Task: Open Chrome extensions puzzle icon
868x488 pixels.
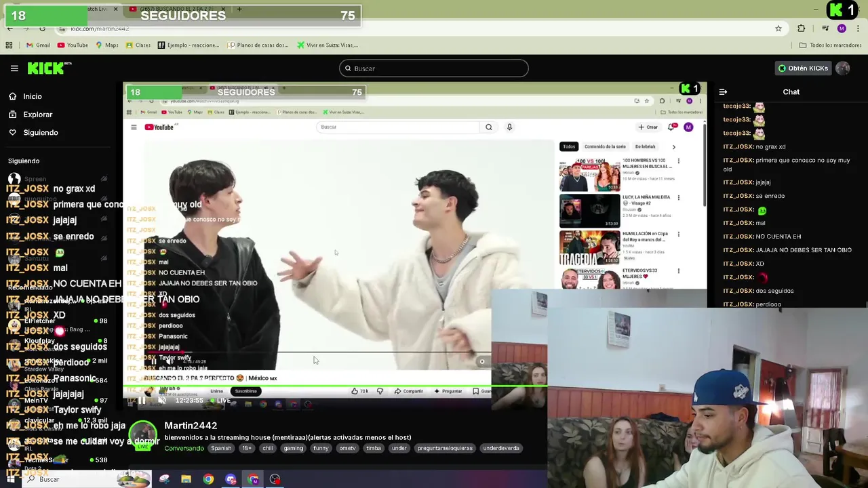Action: tap(802, 28)
